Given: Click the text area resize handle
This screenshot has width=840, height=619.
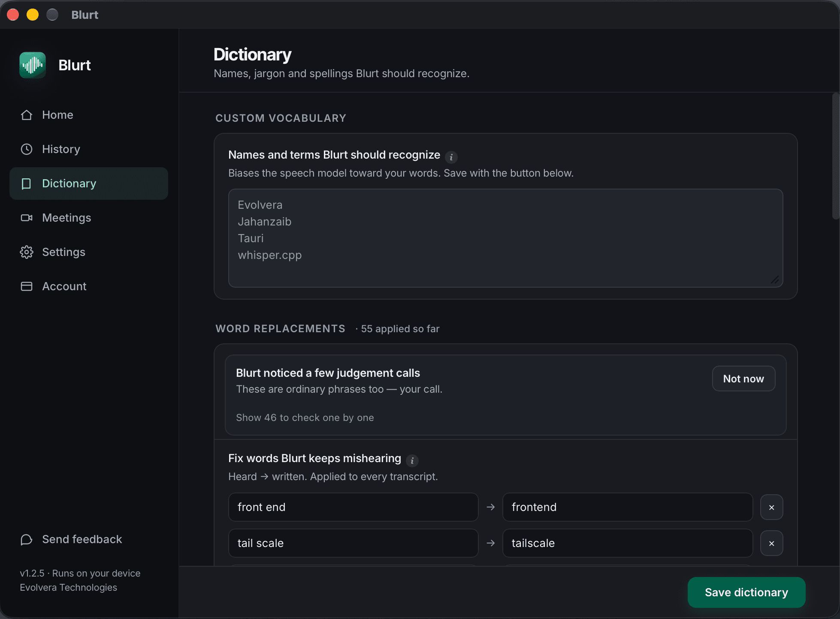Looking at the screenshot, I should pos(775,280).
